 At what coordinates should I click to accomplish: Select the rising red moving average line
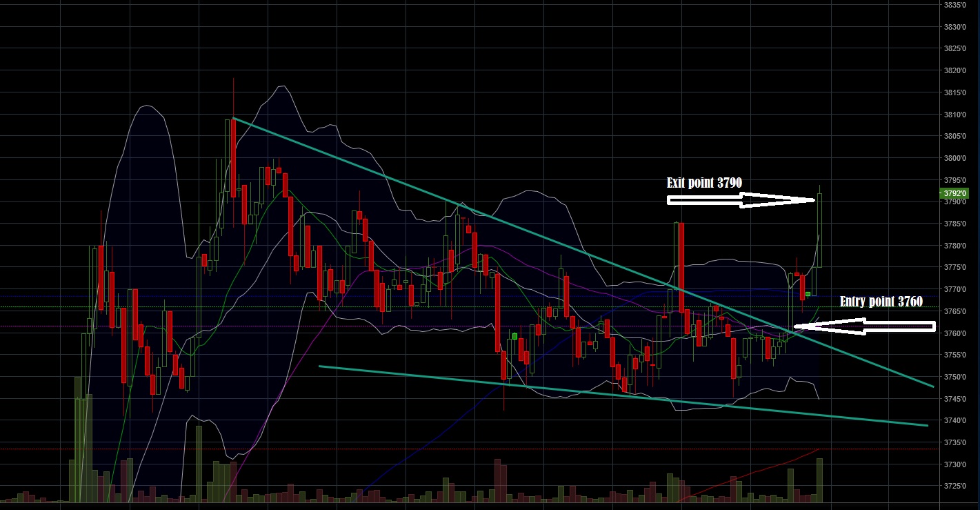(x=759, y=471)
